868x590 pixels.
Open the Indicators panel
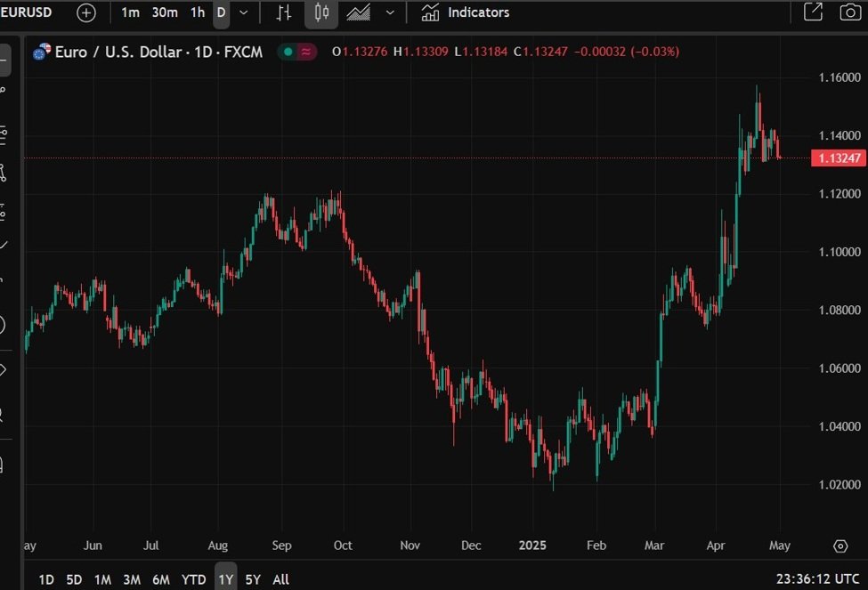(466, 12)
